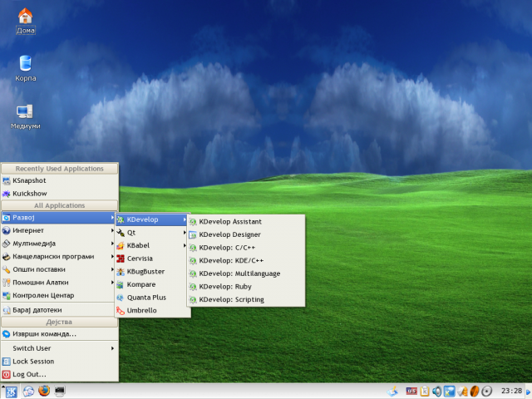Select Lock Session entry
The height and width of the screenshot is (399, 532).
point(59,362)
